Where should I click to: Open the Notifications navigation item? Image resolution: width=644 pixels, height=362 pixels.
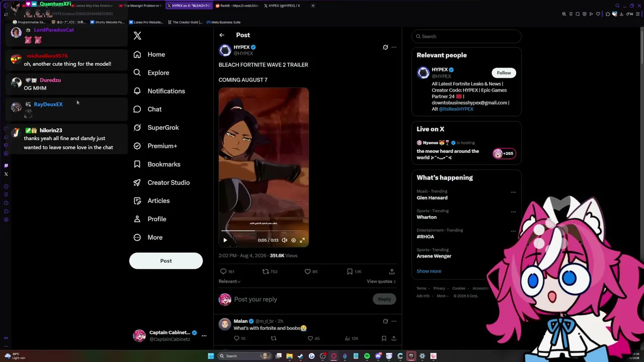coord(159,91)
